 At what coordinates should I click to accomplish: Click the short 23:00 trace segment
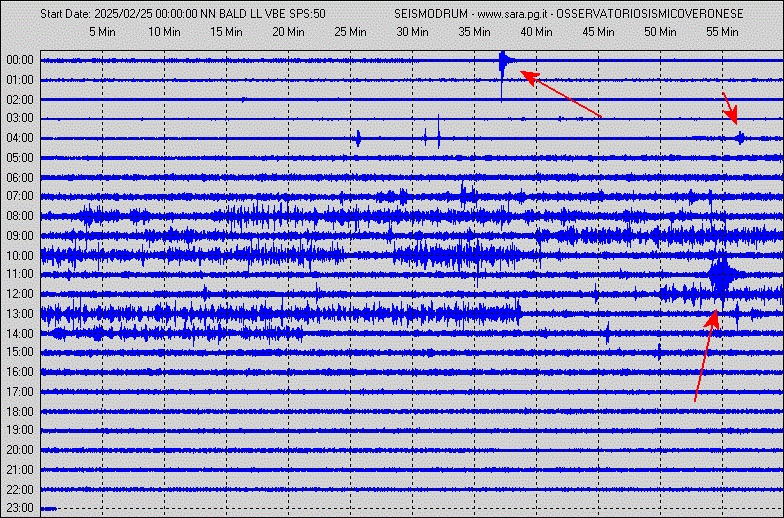[49, 509]
